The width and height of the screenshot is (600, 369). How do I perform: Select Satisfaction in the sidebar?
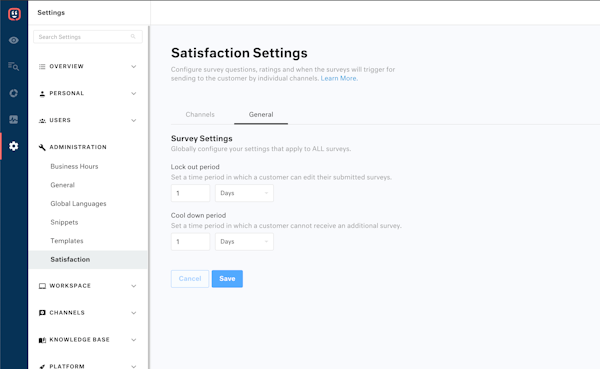click(x=88, y=260)
